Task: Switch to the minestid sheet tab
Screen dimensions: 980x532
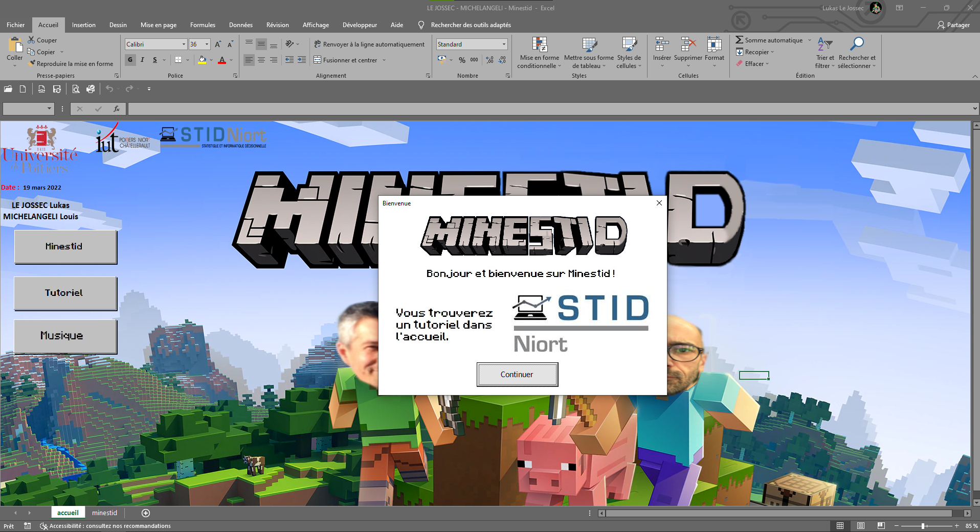Action: click(104, 513)
